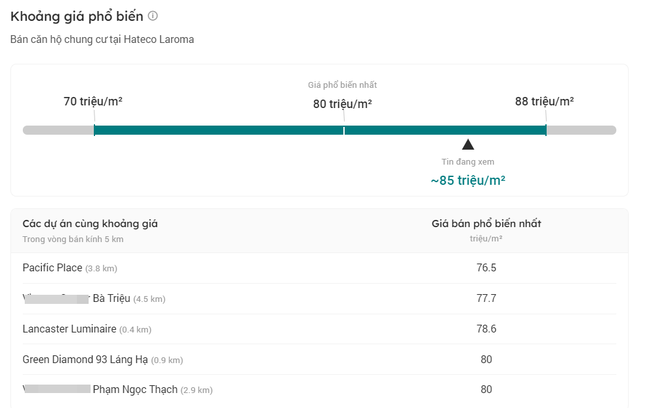
Task: Select the 80 triệu/m² most common price label
Action: (x=343, y=104)
